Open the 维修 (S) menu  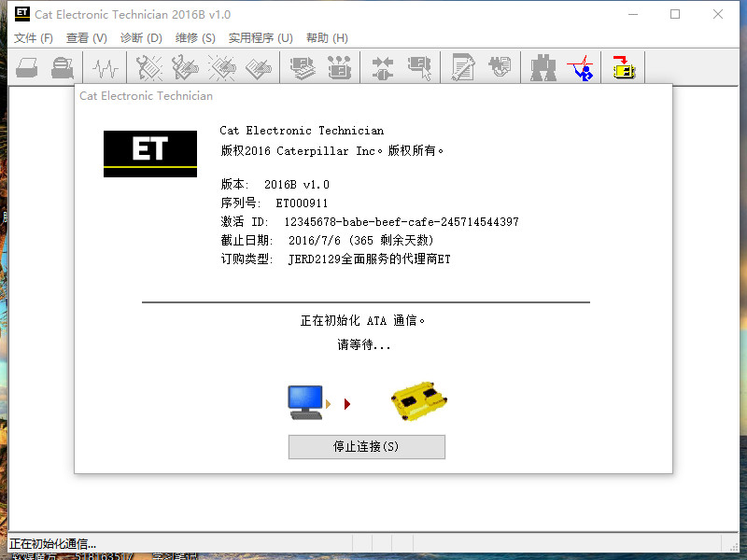tap(195, 38)
